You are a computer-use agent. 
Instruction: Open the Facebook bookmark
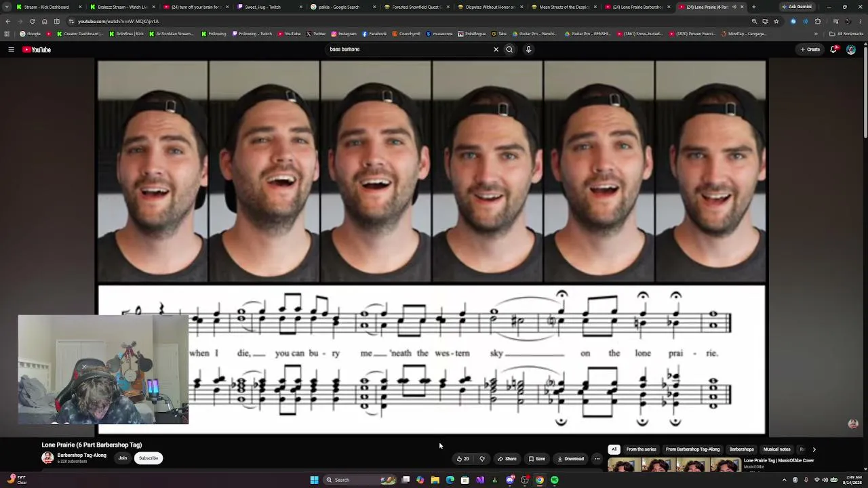click(374, 33)
